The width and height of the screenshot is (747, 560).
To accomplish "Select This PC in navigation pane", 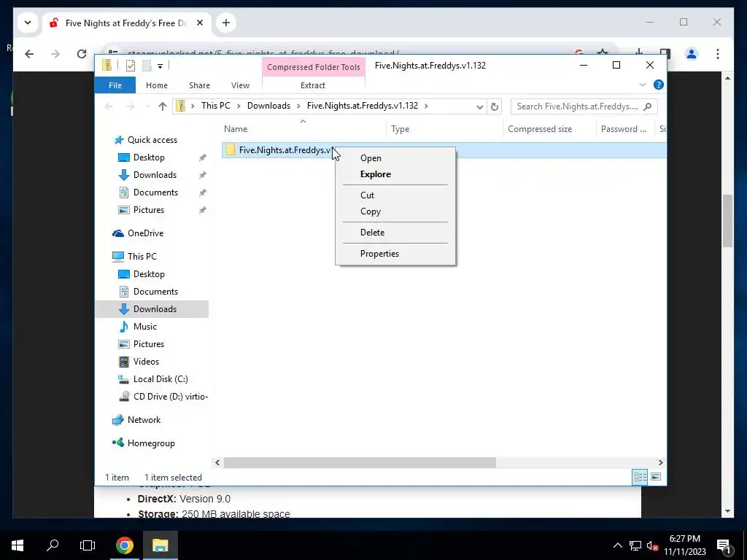I will click(142, 257).
